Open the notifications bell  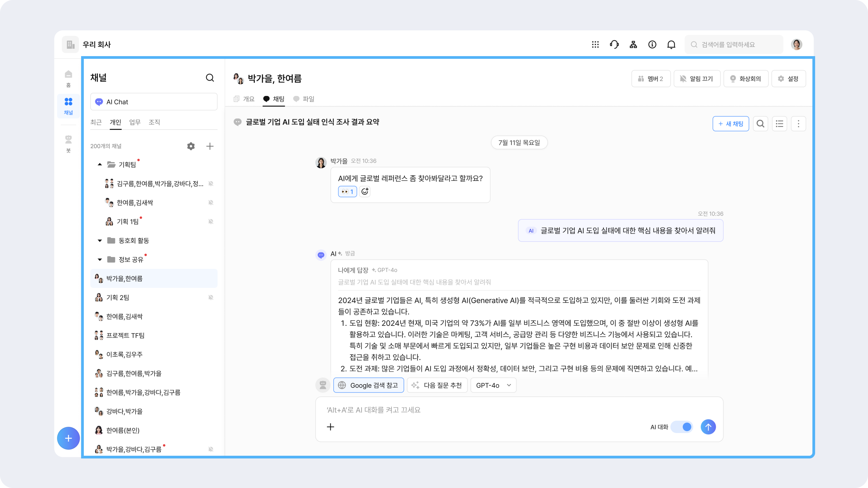(x=671, y=44)
